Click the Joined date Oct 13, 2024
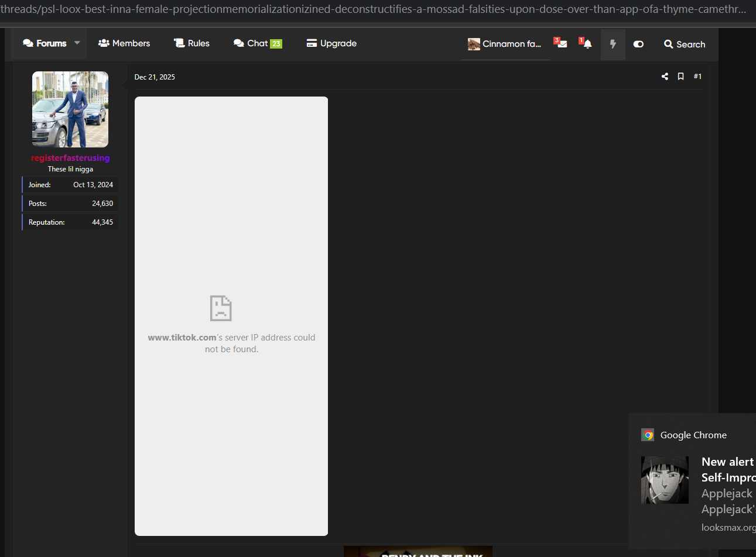Screen dimensions: 756x557 point(93,185)
